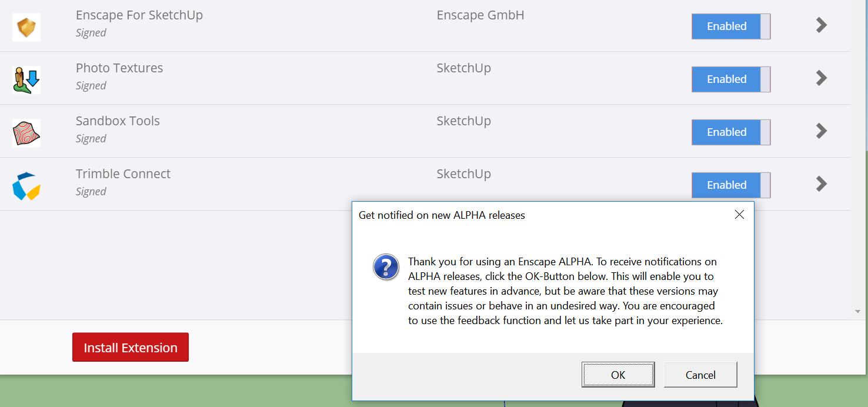Click the Install Extension button
868x407 pixels.
coord(131,347)
